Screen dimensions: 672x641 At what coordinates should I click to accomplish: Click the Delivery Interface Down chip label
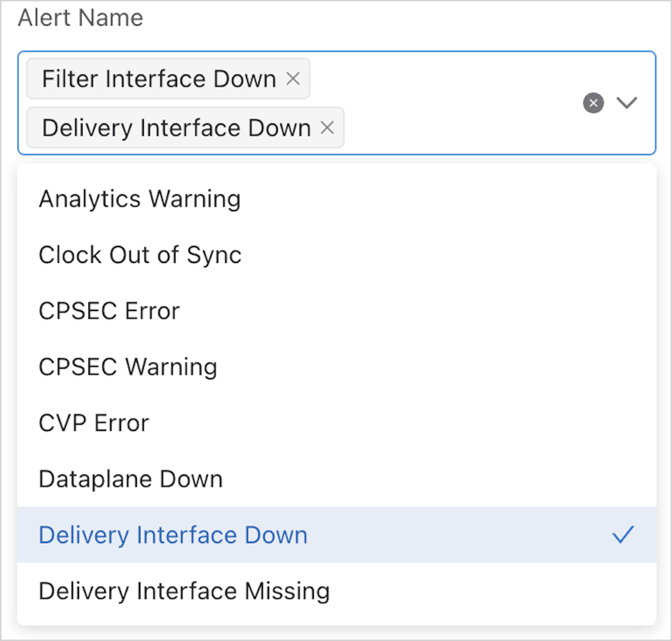point(176,127)
